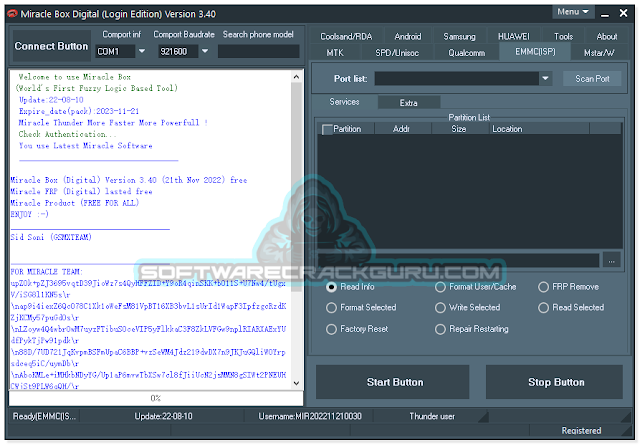Click the Size column header
Viewport: 640px width, 445px height.
click(x=459, y=129)
